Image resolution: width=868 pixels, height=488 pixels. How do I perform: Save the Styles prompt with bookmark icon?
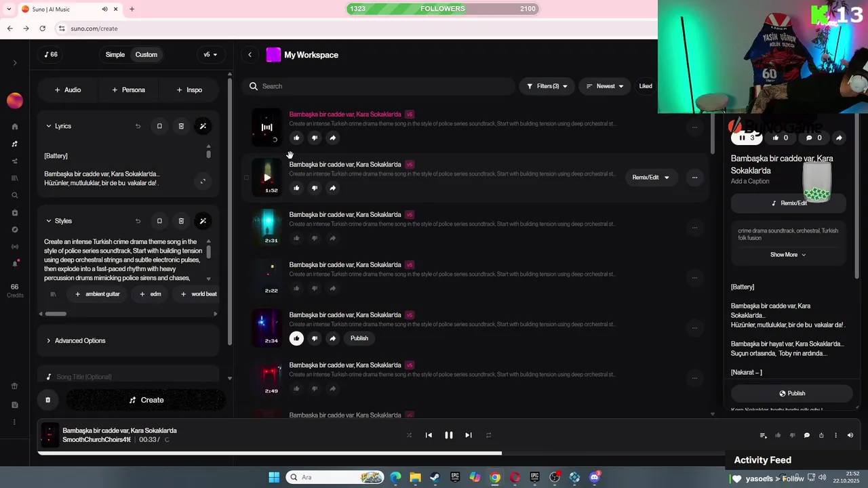click(159, 221)
